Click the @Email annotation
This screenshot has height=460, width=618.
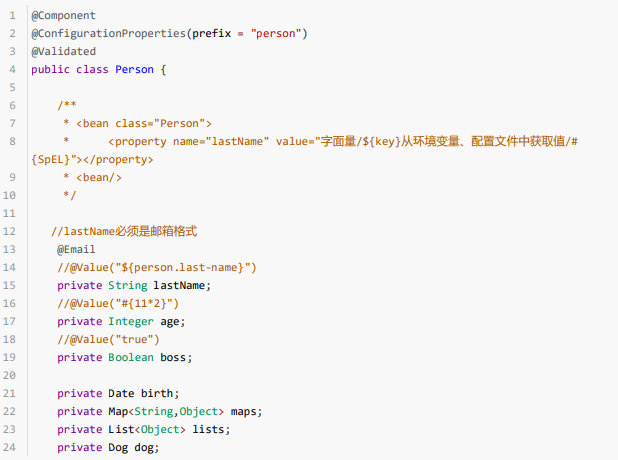(76, 249)
